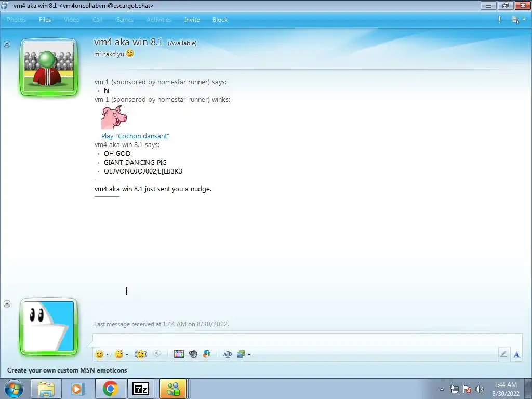The width and height of the screenshot is (532, 399).
Task: Expand the wink dropdown arrow
Action: [127, 354]
